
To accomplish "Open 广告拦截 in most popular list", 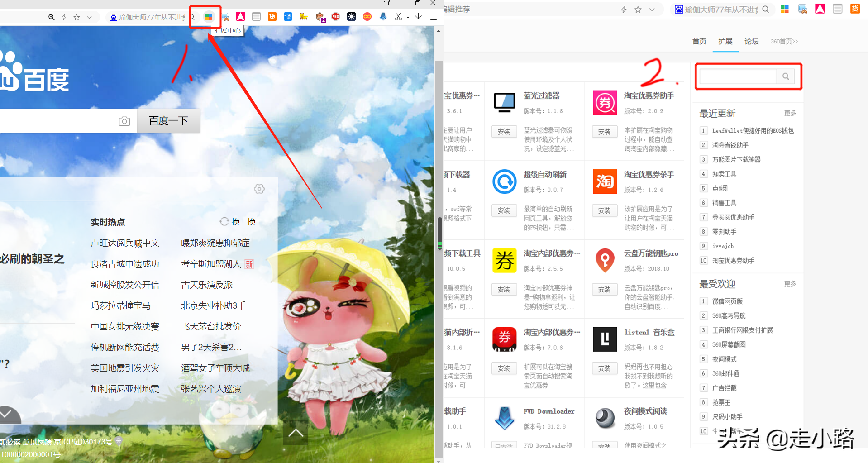I will coord(724,388).
